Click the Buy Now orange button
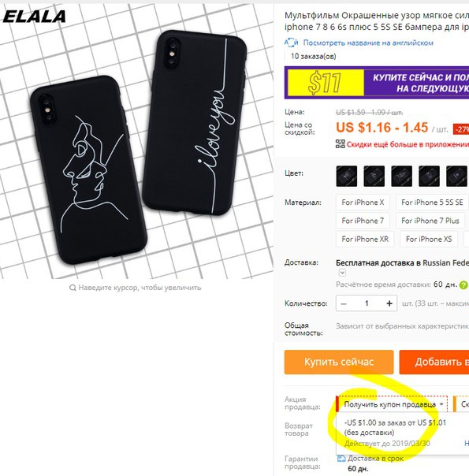Viewport: 469px width, 476px height. [x=339, y=362]
